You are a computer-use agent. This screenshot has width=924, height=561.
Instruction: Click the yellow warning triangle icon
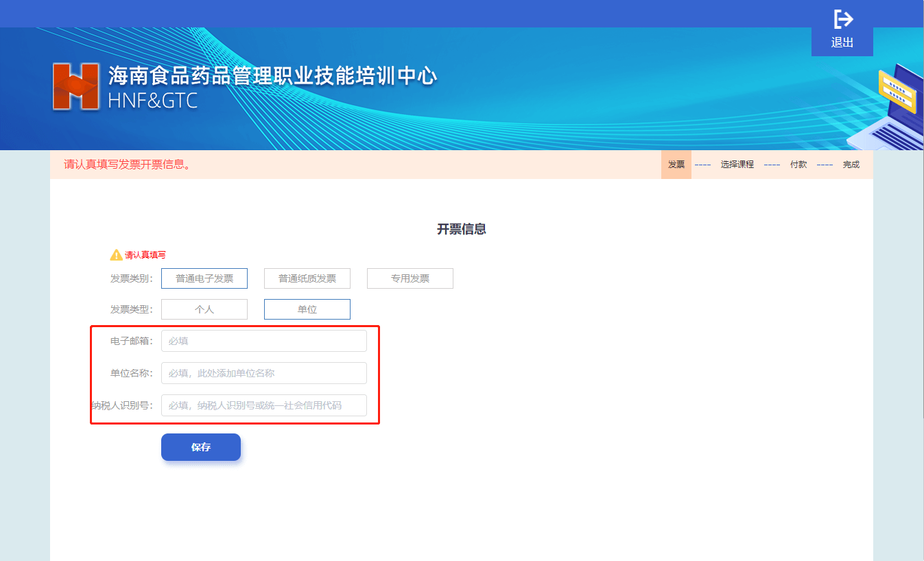tap(116, 255)
